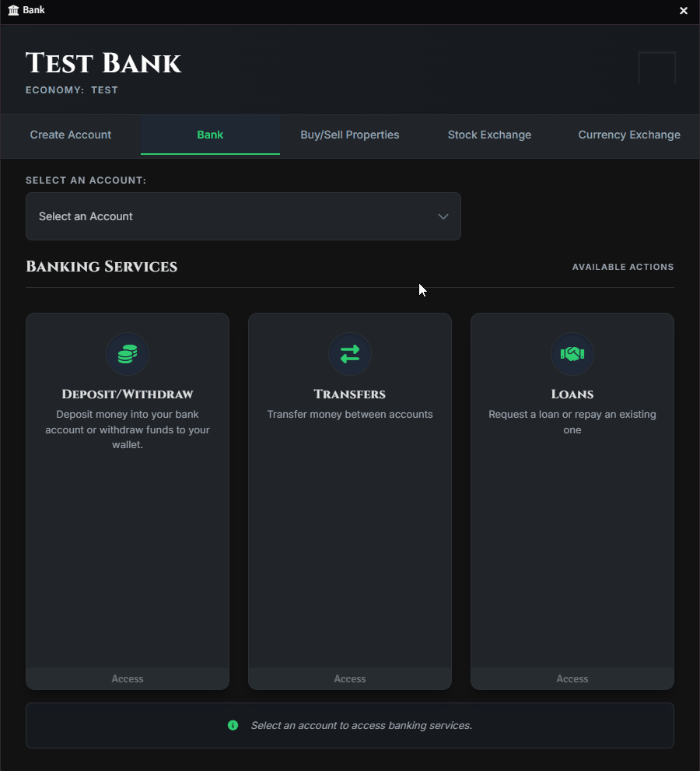Open the Select an Account dropdown

243,216
